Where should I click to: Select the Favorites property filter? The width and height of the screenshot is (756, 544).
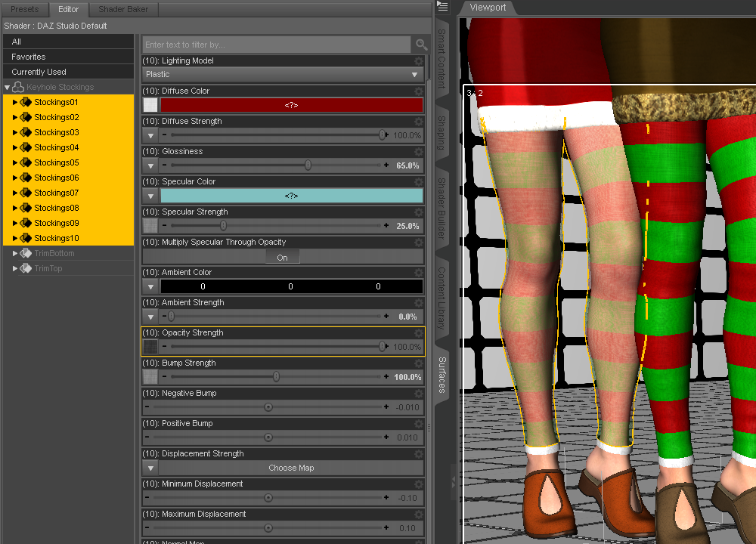[69, 57]
